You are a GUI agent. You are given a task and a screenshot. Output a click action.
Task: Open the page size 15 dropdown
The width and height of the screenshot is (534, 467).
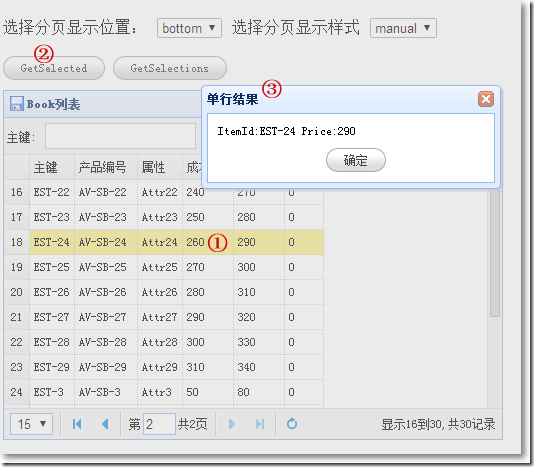click(x=31, y=424)
